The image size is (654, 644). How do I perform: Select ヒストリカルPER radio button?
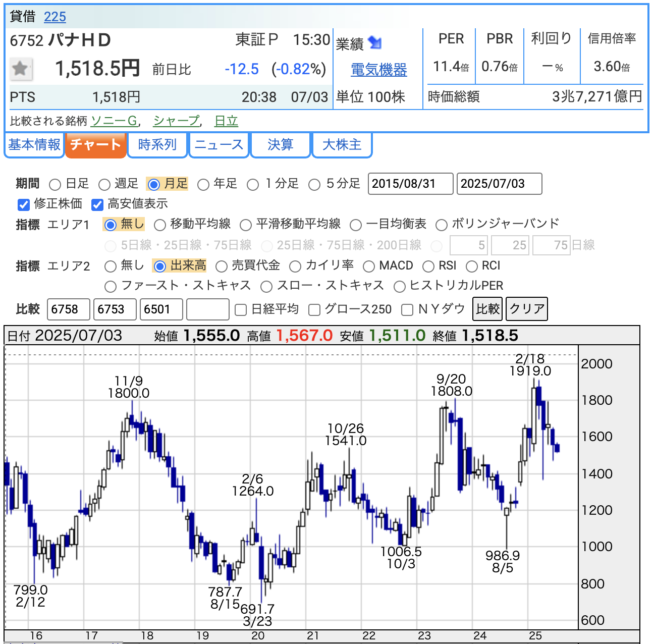tap(400, 287)
